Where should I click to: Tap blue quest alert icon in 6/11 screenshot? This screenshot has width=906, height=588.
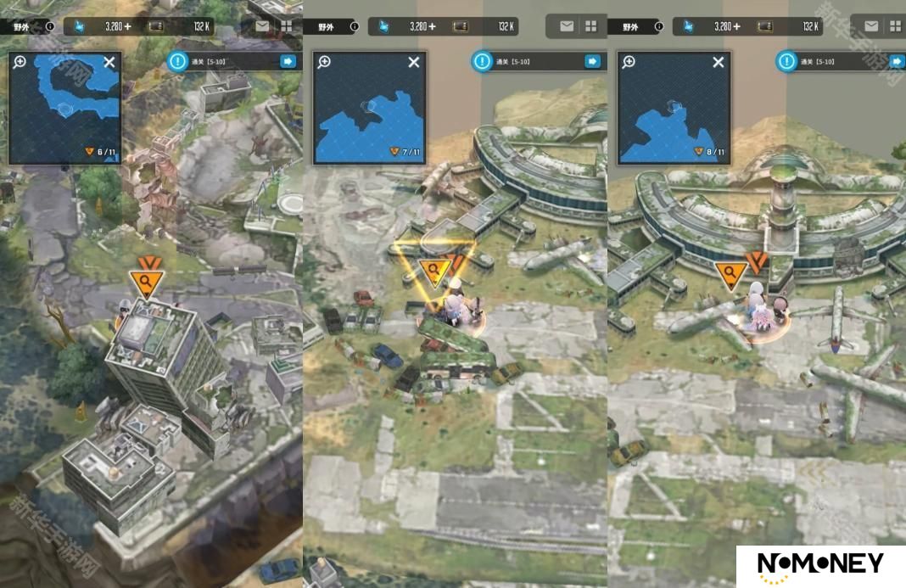[x=177, y=61]
